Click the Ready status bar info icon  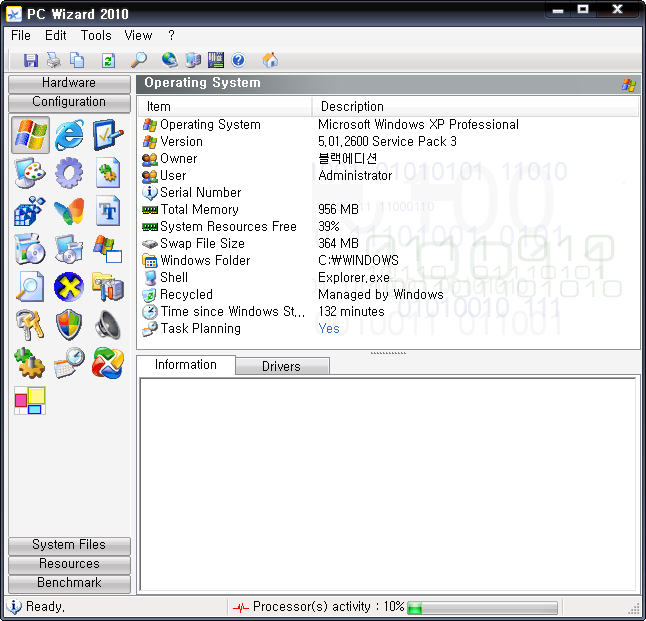(14, 607)
